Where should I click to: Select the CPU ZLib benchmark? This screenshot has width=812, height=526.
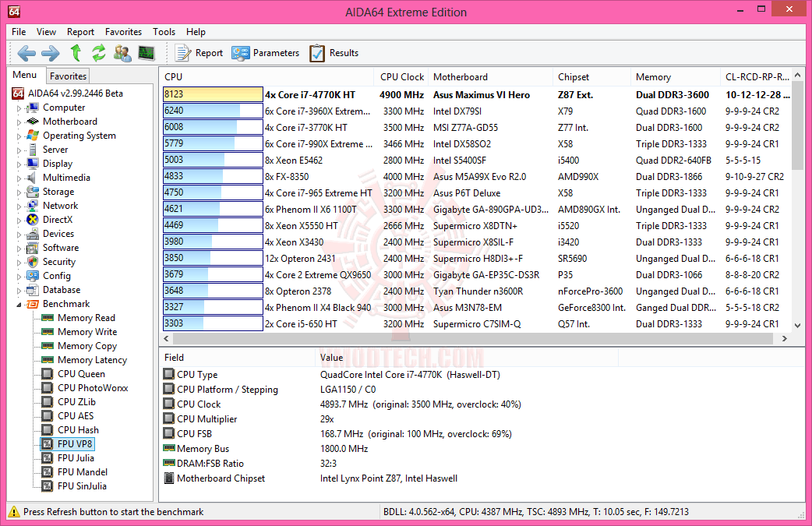[76, 401]
